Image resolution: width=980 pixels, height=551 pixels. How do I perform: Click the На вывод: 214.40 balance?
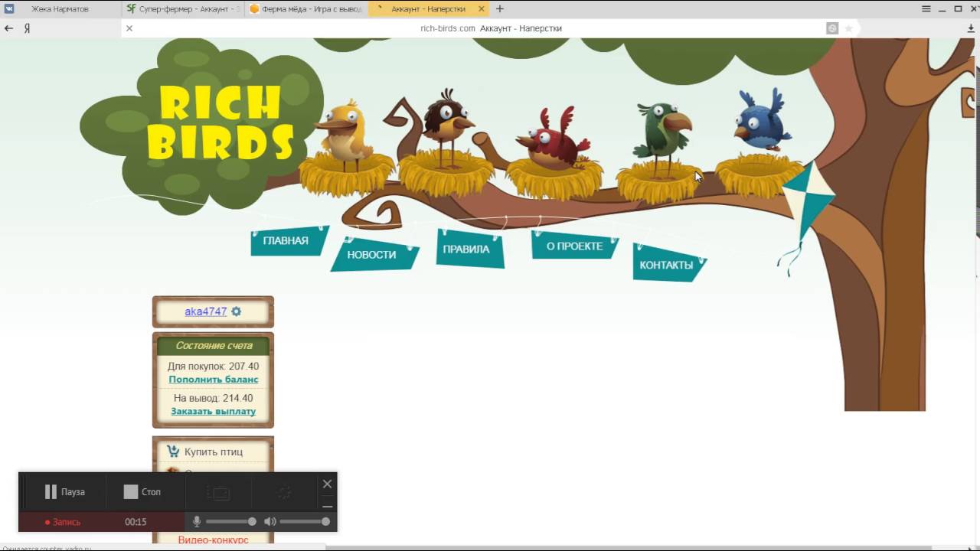coord(214,398)
